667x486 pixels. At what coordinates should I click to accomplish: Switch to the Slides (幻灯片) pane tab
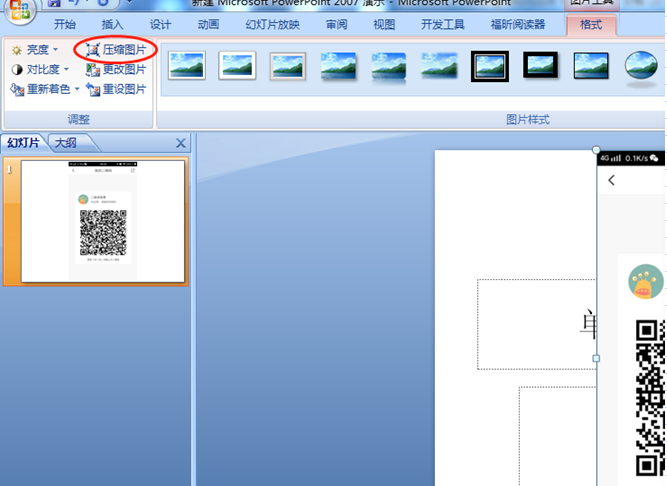[x=23, y=143]
